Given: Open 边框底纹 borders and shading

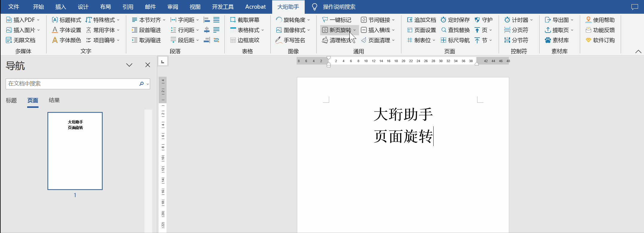Looking at the screenshot, I should (x=245, y=40).
